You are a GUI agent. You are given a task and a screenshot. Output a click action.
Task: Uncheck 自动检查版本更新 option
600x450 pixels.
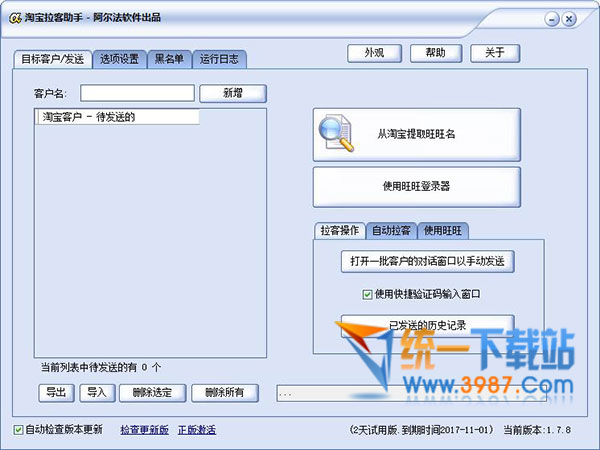coord(19,430)
